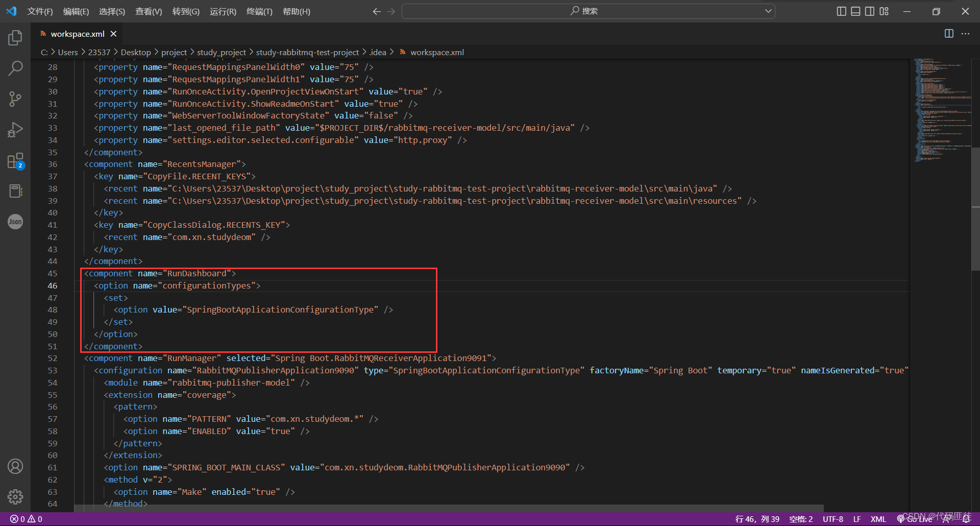This screenshot has width=980, height=526.
Task: Click the RunDashboard component tag text
Action: click(x=160, y=274)
